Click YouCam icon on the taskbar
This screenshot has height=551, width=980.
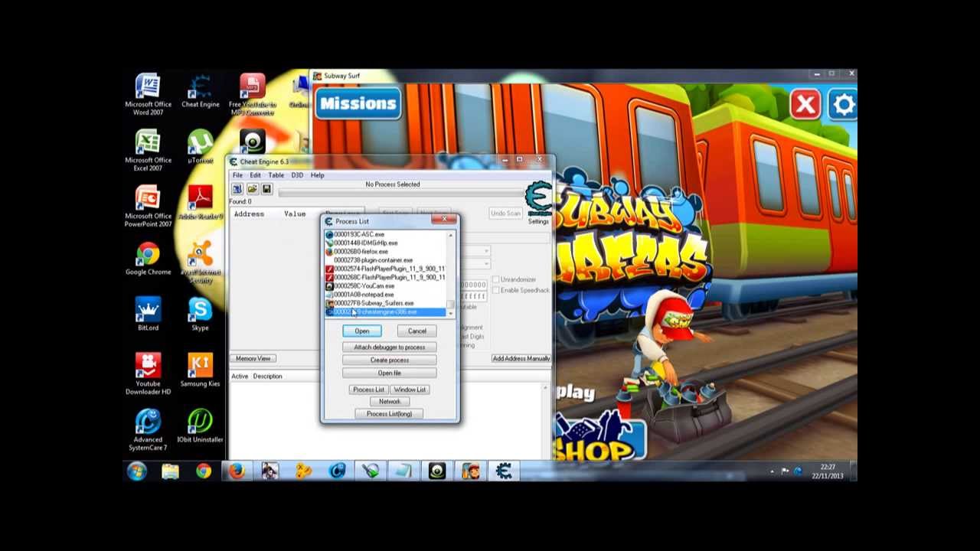point(436,471)
